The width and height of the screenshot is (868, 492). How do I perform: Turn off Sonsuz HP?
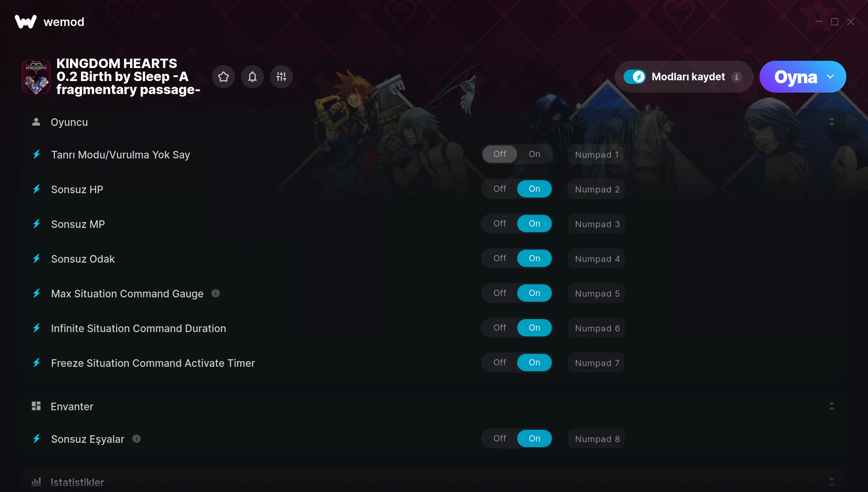[x=500, y=189]
